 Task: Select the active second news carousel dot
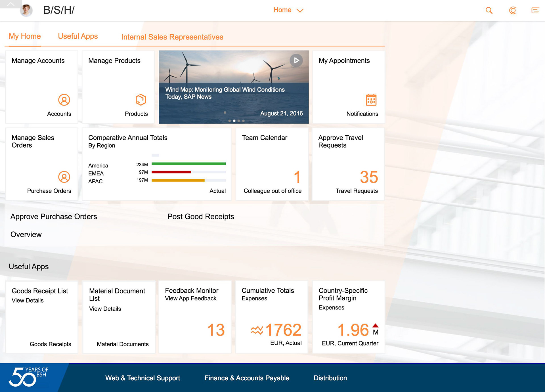[x=234, y=121]
